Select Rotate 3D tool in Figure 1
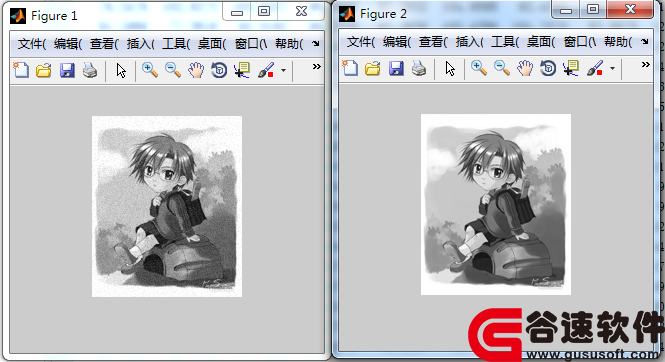 219,70
